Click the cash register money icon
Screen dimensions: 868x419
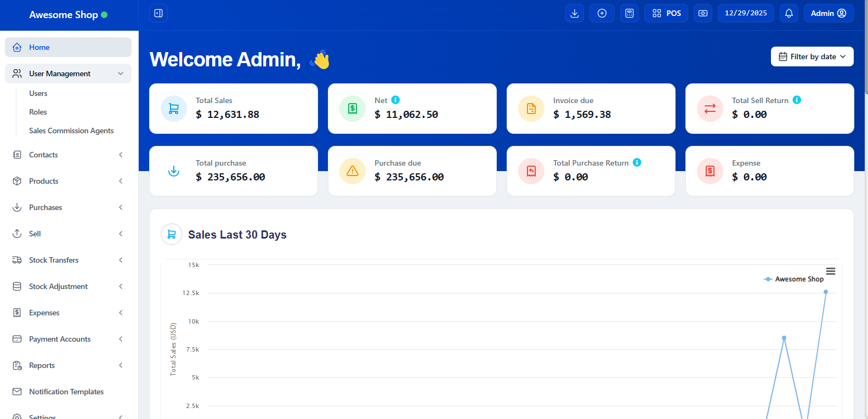point(702,13)
